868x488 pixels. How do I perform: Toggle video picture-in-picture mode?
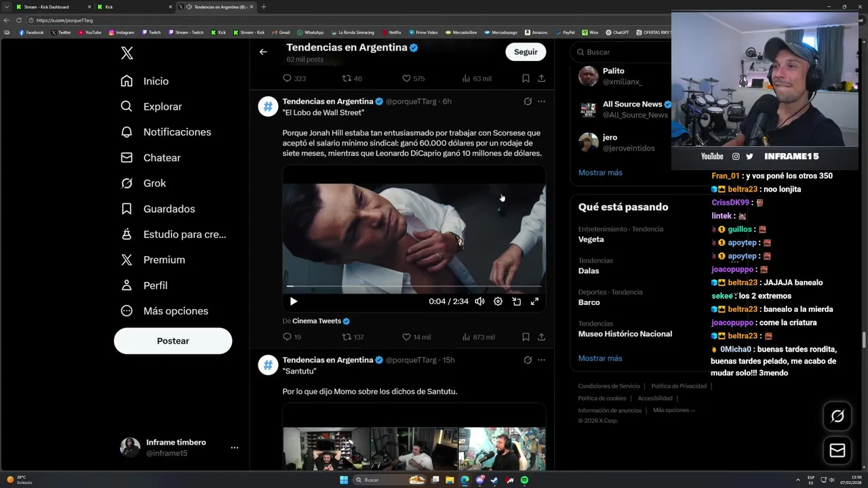(516, 302)
